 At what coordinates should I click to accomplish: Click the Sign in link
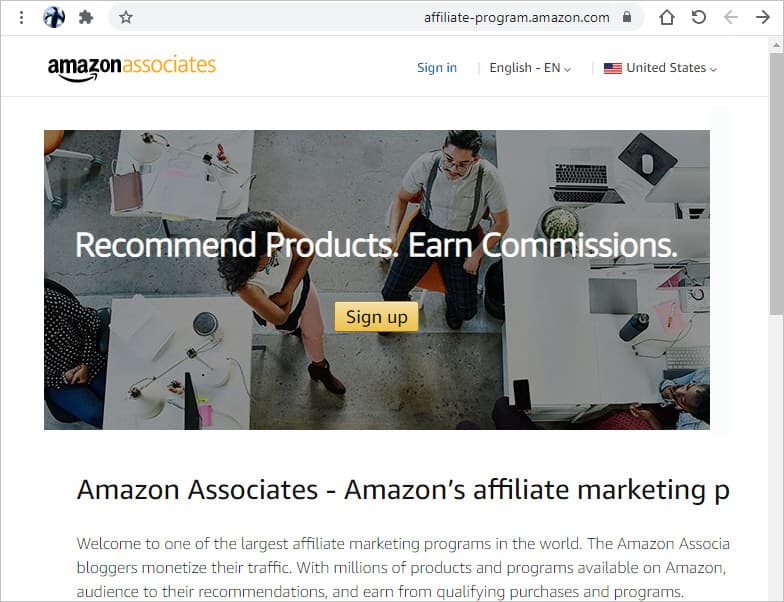coord(437,68)
